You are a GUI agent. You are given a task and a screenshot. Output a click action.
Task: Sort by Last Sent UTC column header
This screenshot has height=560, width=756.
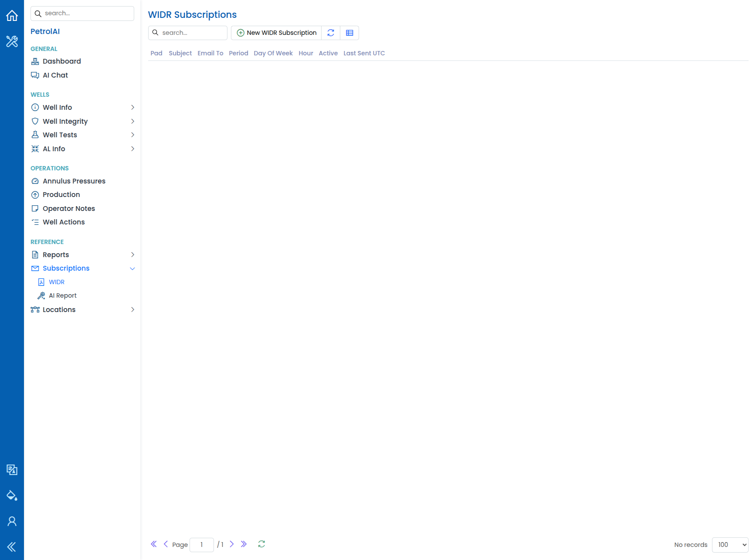point(364,53)
